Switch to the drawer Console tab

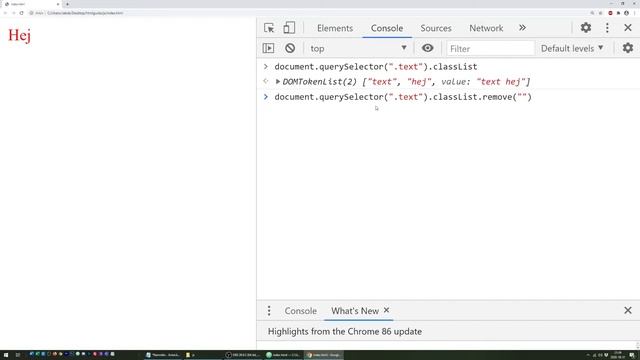pyautogui.click(x=300, y=311)
